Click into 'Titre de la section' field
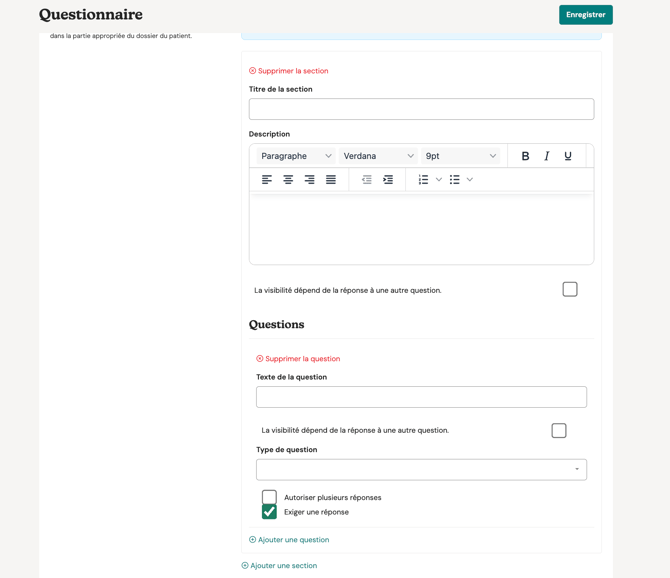The height and width of the screenshot is (578, 670). coord(421,109)
